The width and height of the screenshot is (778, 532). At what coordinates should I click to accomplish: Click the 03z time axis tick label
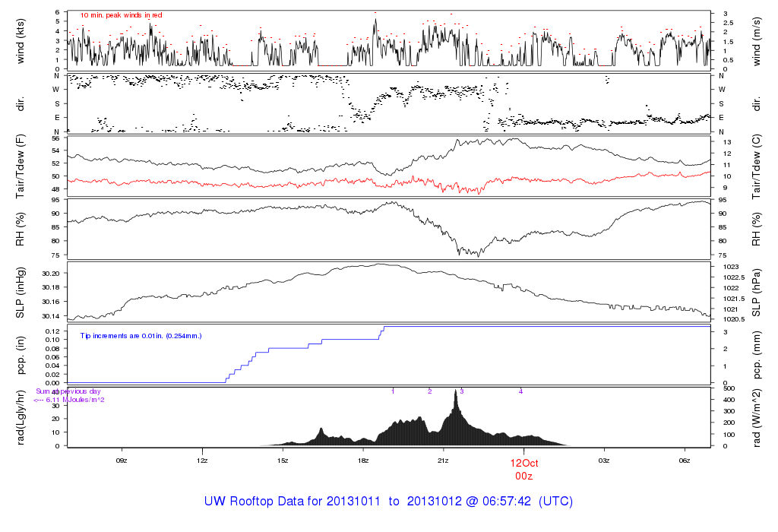pyautogui.click(x=604, y=461)
